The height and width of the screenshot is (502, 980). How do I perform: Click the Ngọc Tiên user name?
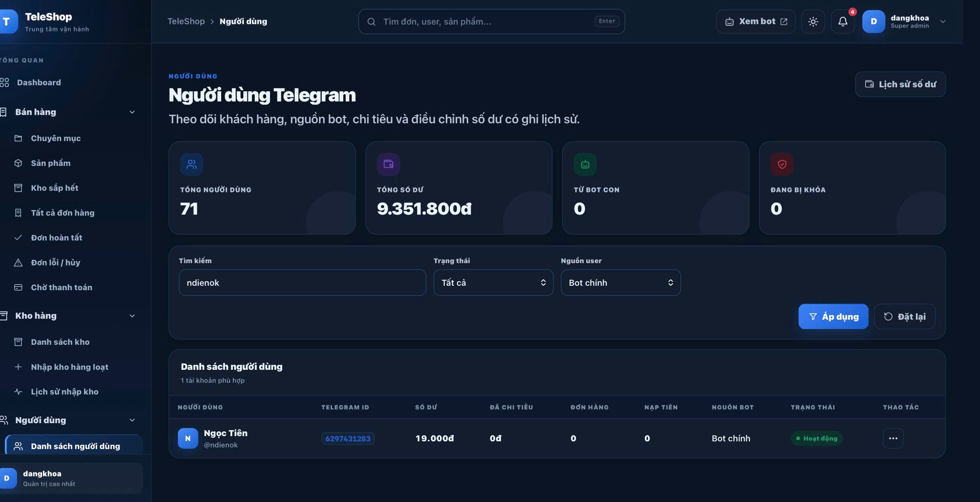click(226, 433)
